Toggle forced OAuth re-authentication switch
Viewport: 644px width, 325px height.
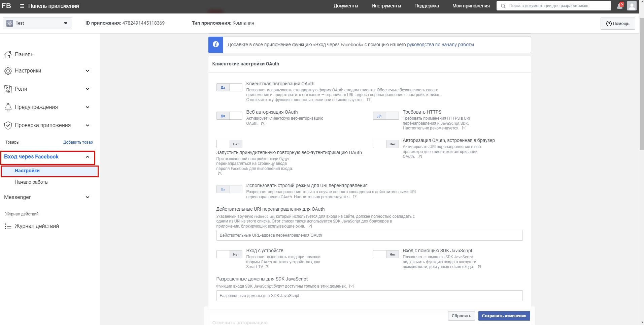(229, 144)
